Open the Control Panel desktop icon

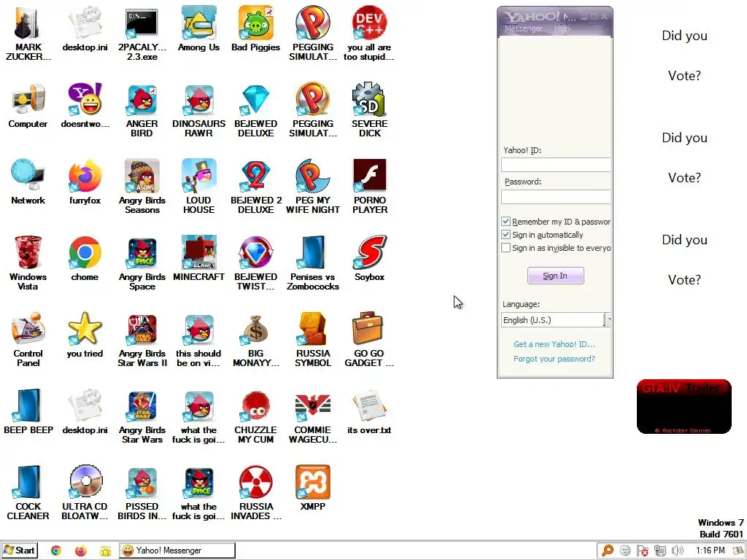[28, 340]
